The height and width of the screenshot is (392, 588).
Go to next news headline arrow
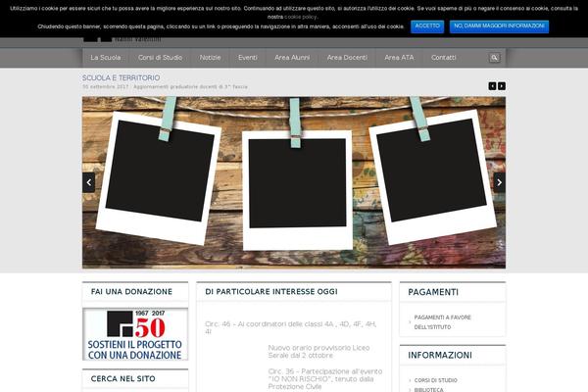(502, 86)
